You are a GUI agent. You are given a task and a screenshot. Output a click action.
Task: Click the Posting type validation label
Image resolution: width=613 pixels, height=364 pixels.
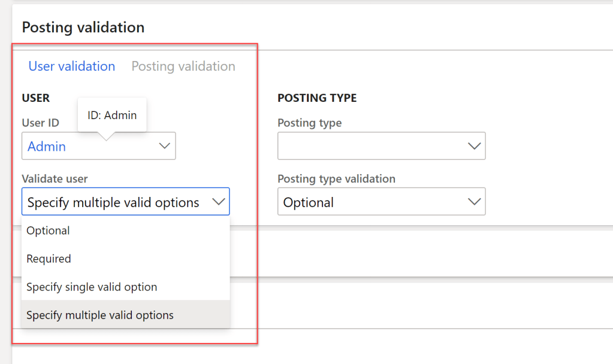tap(336, 178)
